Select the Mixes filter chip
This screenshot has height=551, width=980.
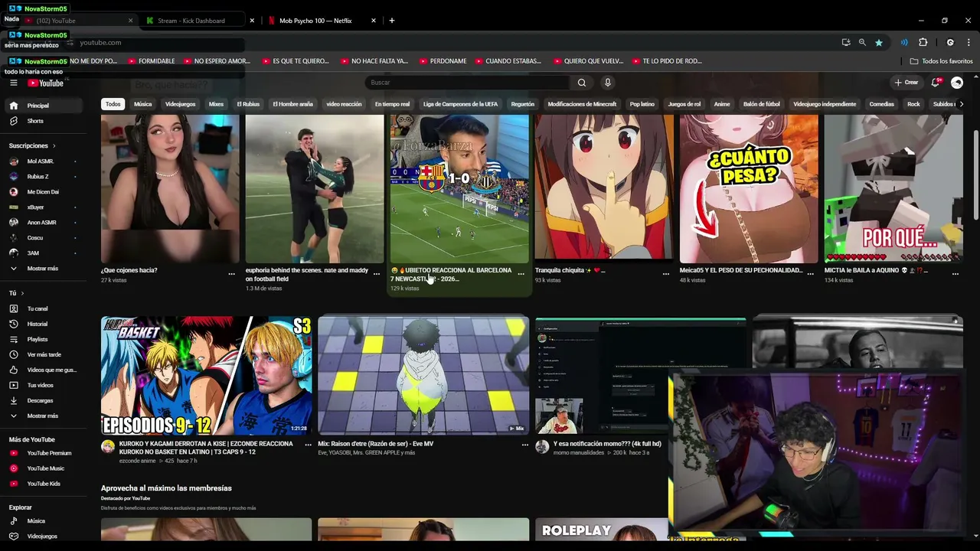point(217,104)
